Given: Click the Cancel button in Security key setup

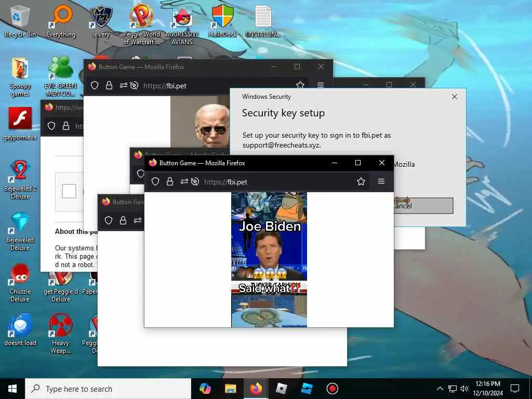Looking at the screenshot, I should 423,206.
